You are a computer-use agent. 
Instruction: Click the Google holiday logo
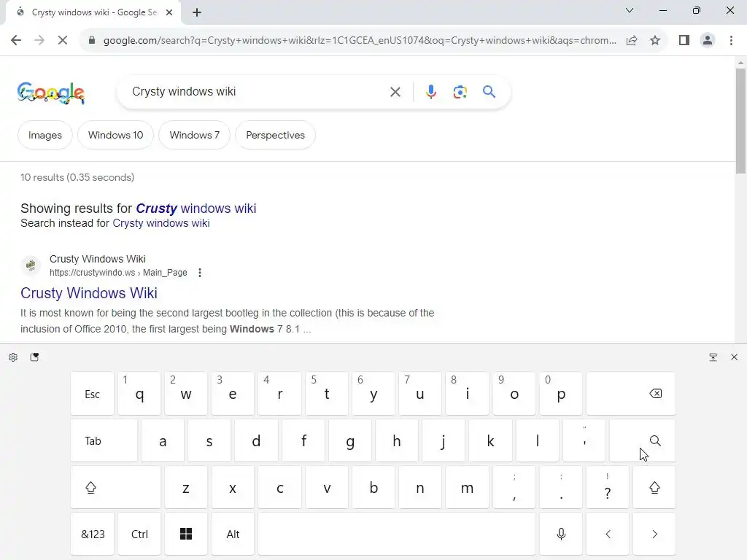(51, 93)
